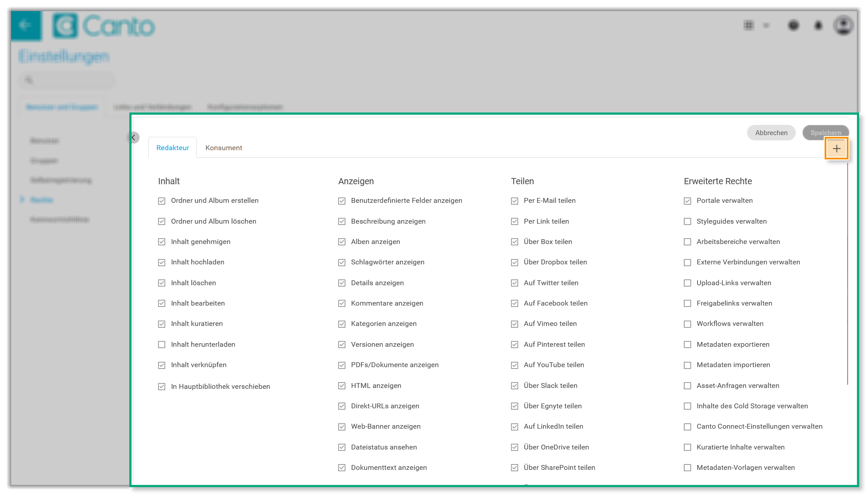The width and height of the screenshot is (868, 496).
Task: Switch to the Redakteur tab
Action: pyautogui.click(x=173, y=147)
